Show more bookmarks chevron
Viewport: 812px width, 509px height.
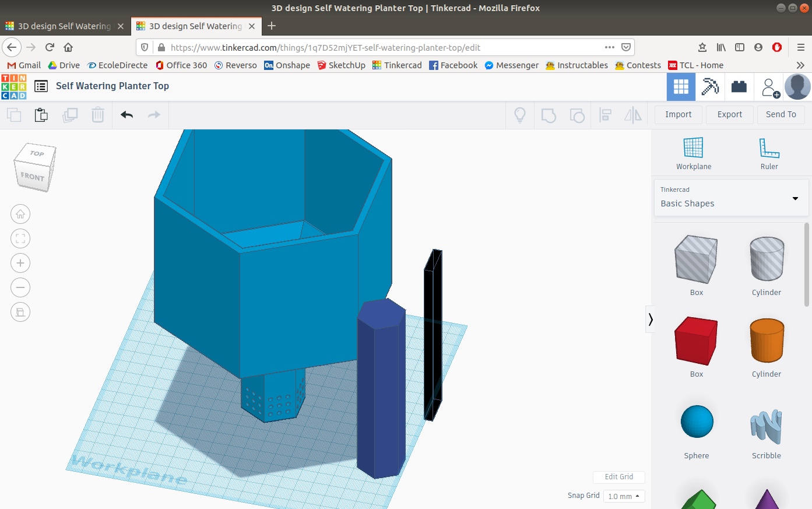(800, 65)
